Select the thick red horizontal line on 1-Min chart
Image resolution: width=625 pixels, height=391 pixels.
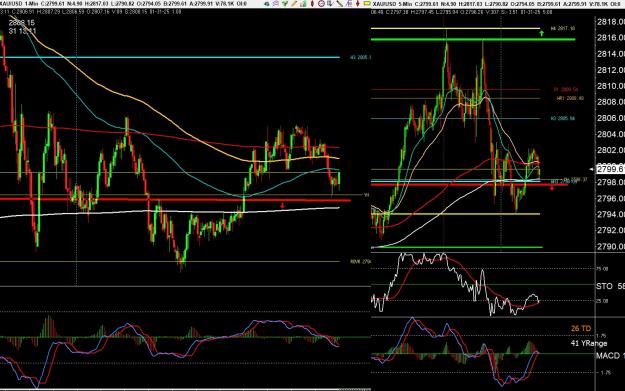[175, 200]
